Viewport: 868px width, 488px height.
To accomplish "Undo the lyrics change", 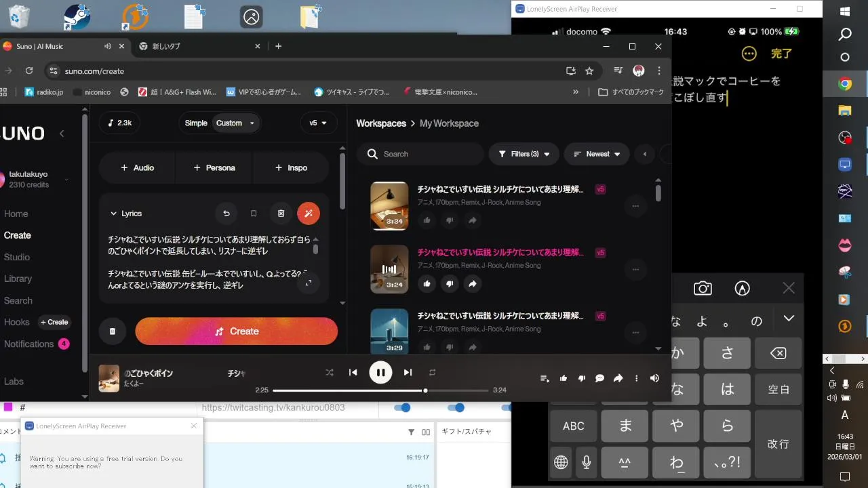I will [226, 213].
